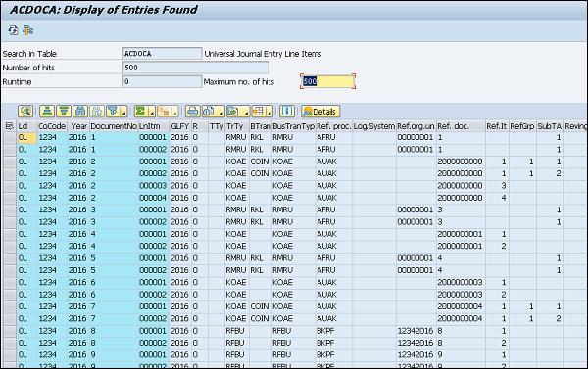Click the select-all icon in table corner

pyautogui.click(x=9, y=126)
